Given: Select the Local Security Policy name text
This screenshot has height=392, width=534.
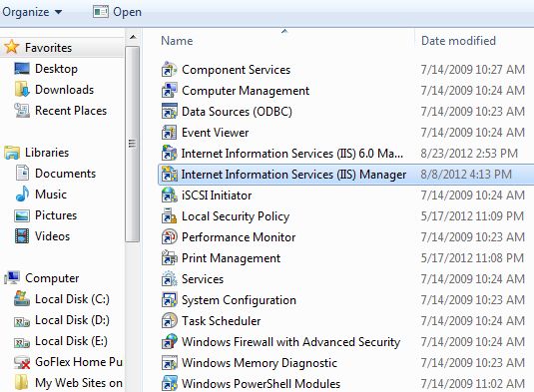Looking at the screenshot, I should coord(236,216).
